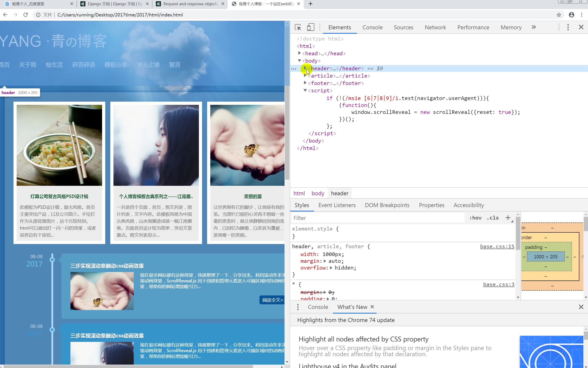Switch to drawer Console tab

[x=318, y=307]
